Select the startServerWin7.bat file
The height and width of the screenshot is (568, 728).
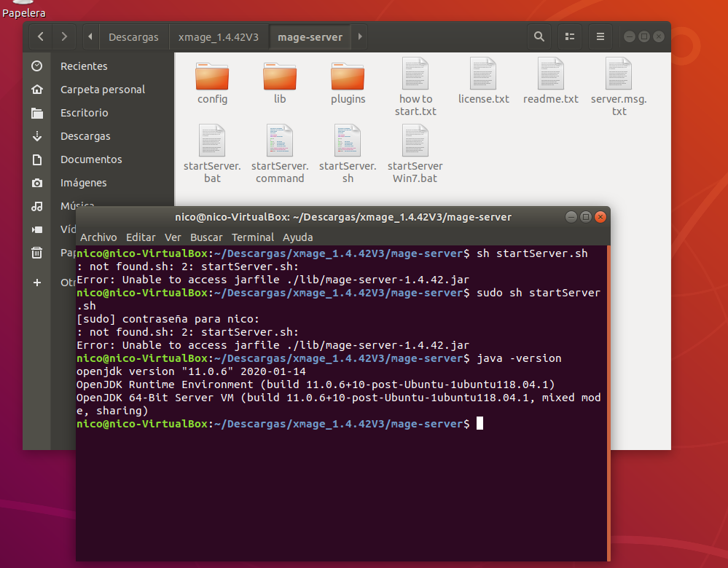click(415, 154)
